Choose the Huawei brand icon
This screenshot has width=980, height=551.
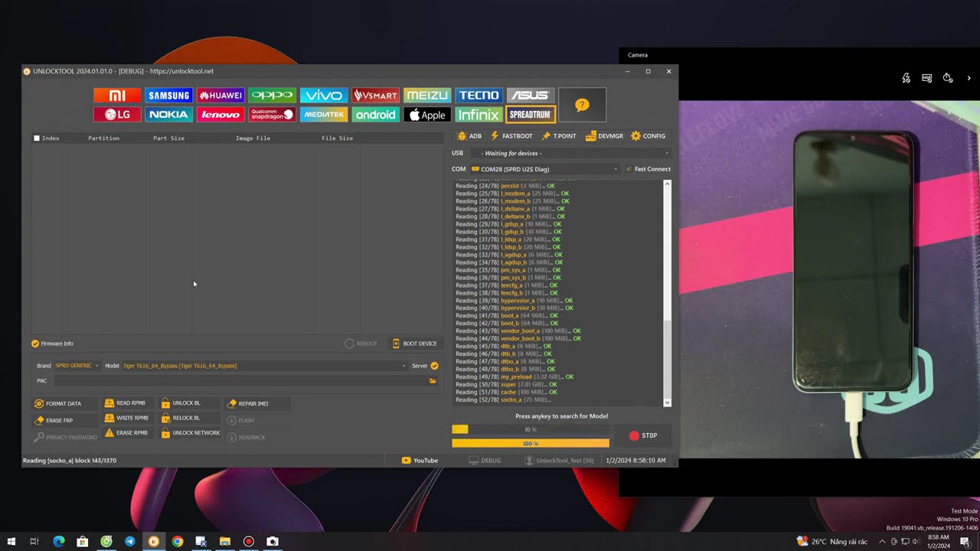click(220, 96)
